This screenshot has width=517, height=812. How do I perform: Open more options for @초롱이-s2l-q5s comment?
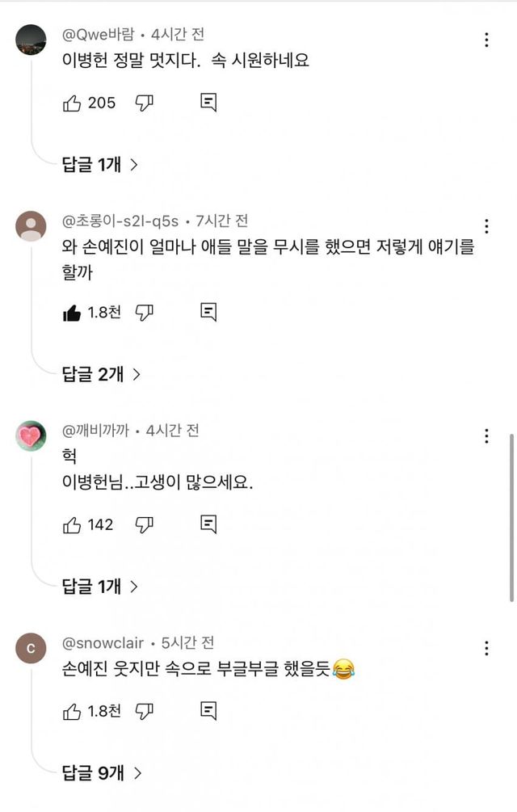coord(486,225)
